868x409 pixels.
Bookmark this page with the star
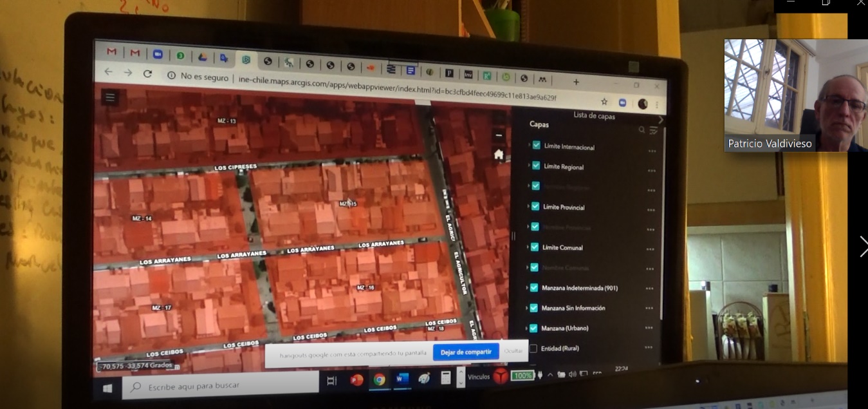[604, 102]
